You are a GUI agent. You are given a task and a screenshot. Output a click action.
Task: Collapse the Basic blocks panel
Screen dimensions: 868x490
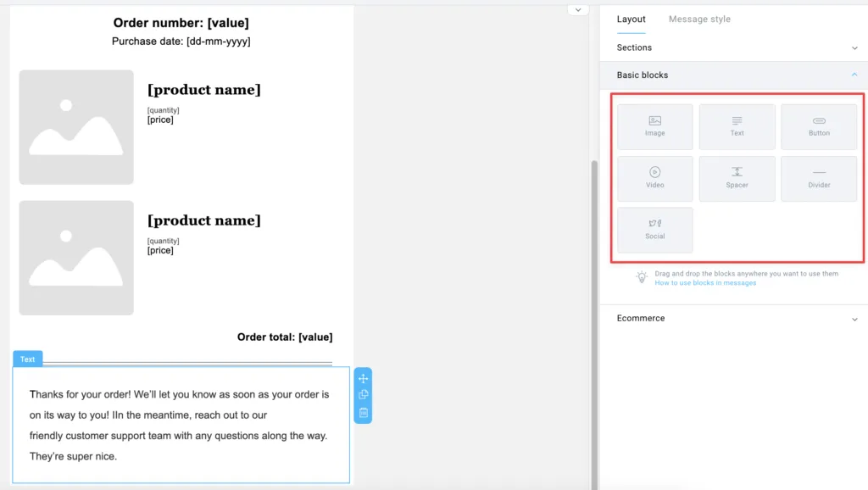click(x=735, y=75)
